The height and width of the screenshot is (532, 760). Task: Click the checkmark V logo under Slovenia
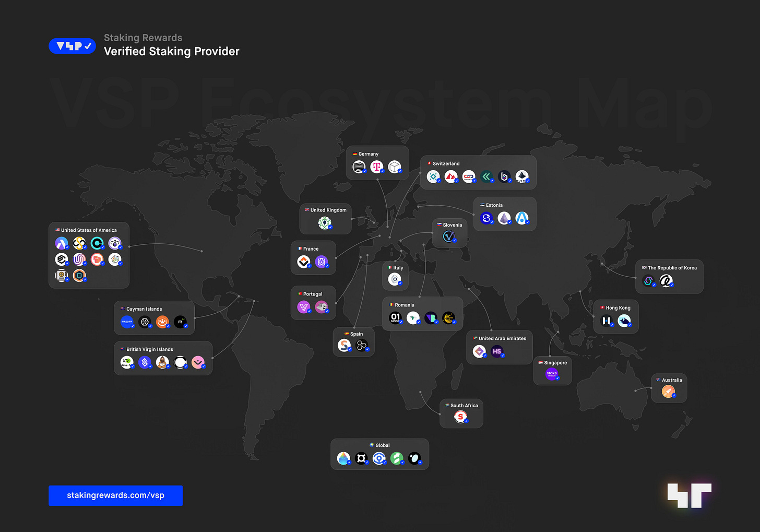click(x=449, y=237)
